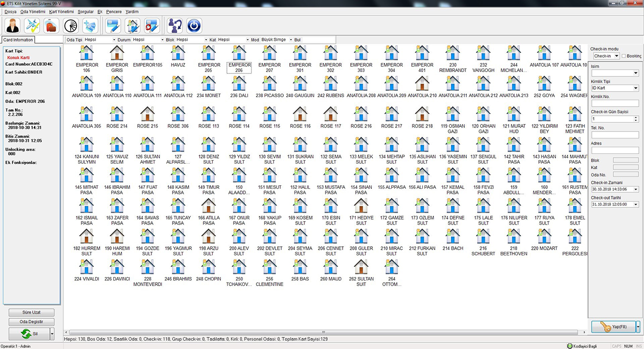Click the black-and-white circular fan toolbar icon
Viewport: 644px width, 349px height.
pyautogui.click(x=71, y=25)
